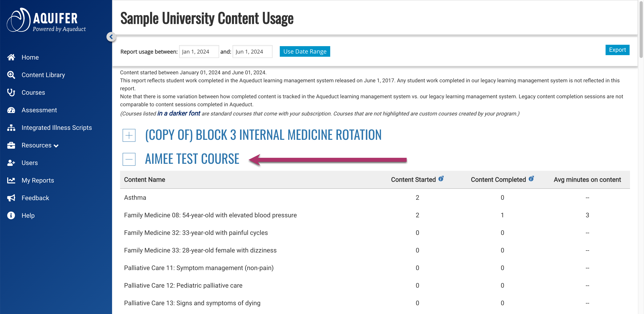This screenshot has width=644, height=314.
Task: Click the end date field Jun 1, 2024
Action: [x=252, y=52]
